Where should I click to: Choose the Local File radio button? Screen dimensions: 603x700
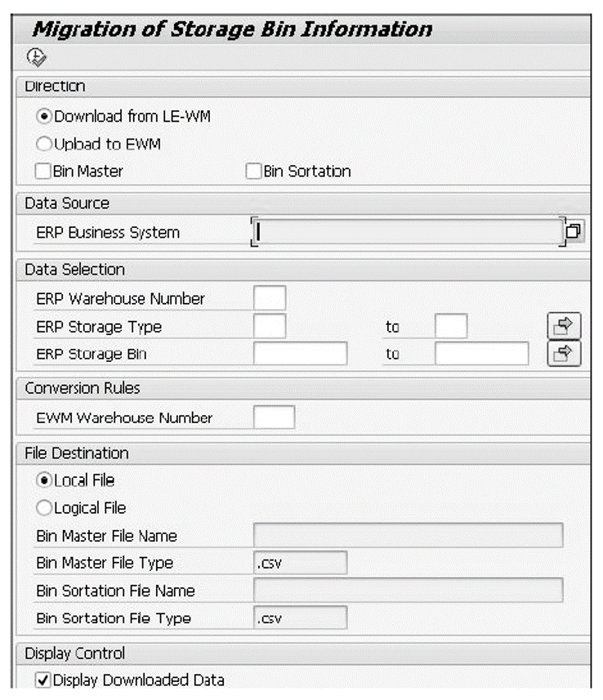click(44, 480)
